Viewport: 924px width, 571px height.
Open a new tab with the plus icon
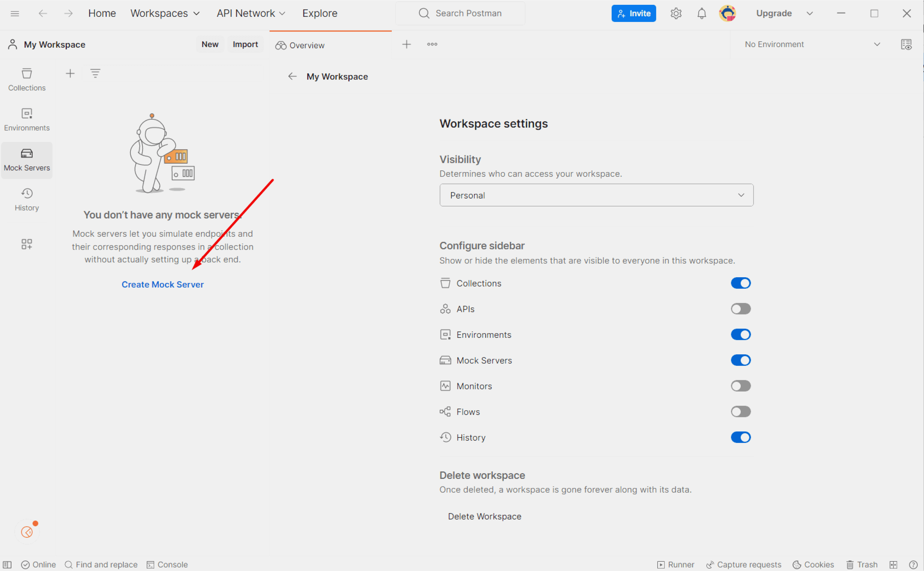coord(407,45)
